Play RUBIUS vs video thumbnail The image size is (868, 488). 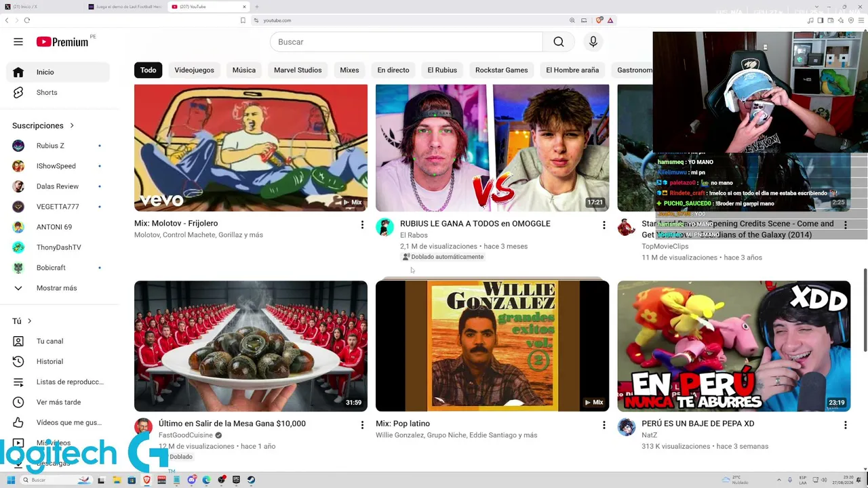[x=492, y=148]
